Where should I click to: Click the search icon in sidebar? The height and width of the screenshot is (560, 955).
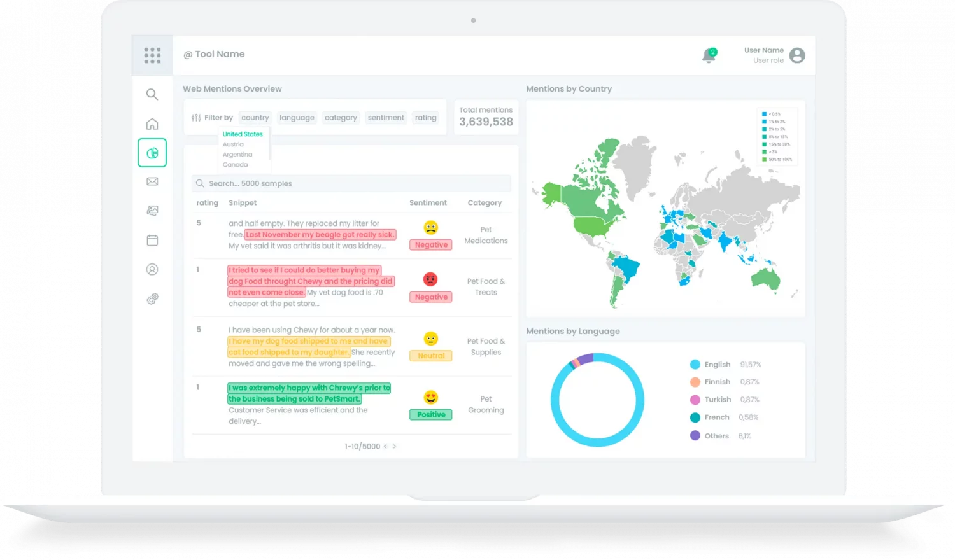tap(152, 94)
